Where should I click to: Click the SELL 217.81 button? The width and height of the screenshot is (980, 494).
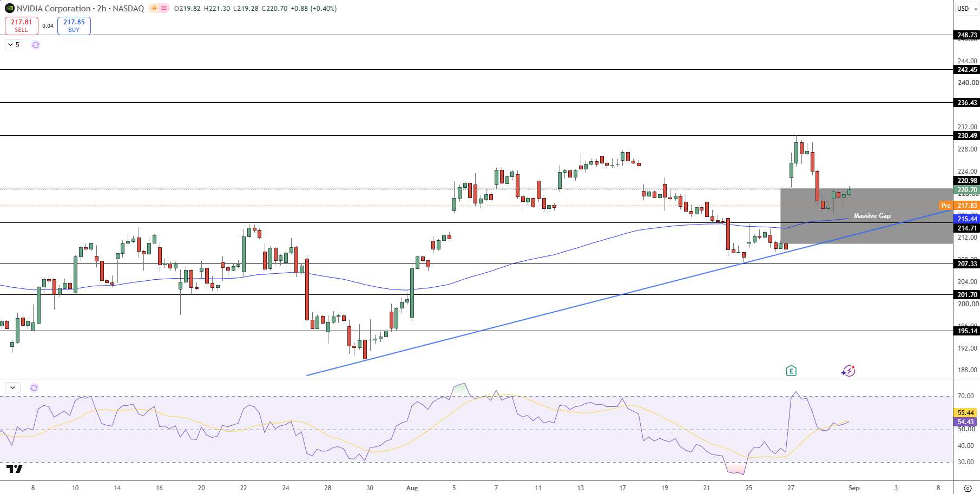point(22,25)
